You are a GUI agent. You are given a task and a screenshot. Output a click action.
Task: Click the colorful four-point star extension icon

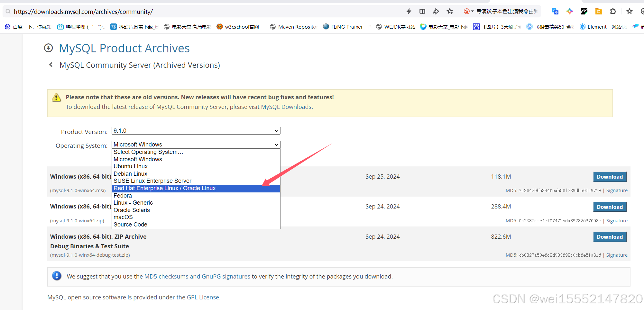570,12
